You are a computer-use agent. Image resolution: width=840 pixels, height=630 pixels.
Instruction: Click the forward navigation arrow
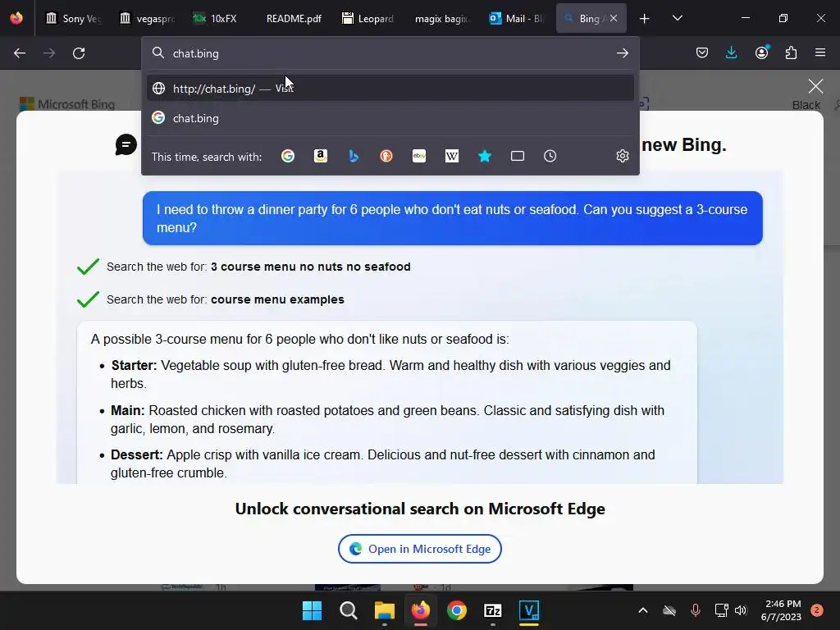point(49,53)
